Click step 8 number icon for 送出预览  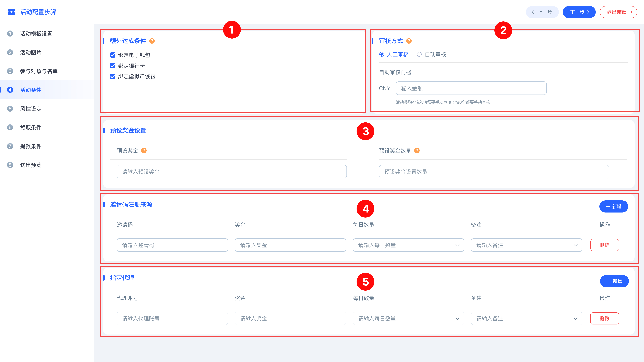10,165
